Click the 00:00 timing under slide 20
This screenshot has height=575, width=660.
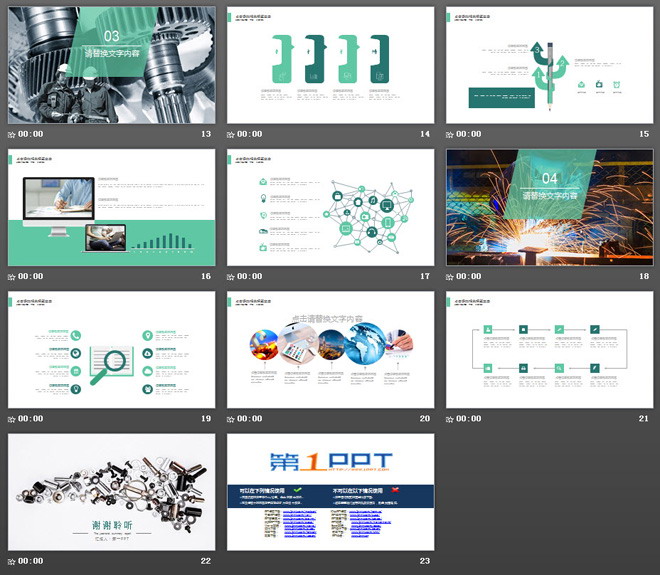[x=250, y=419]
